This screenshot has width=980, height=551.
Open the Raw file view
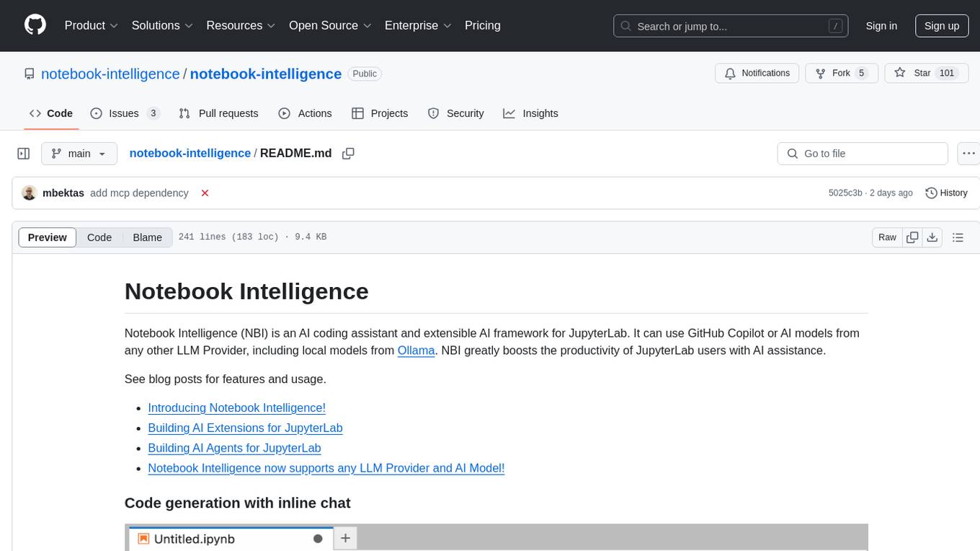(888, 237)
